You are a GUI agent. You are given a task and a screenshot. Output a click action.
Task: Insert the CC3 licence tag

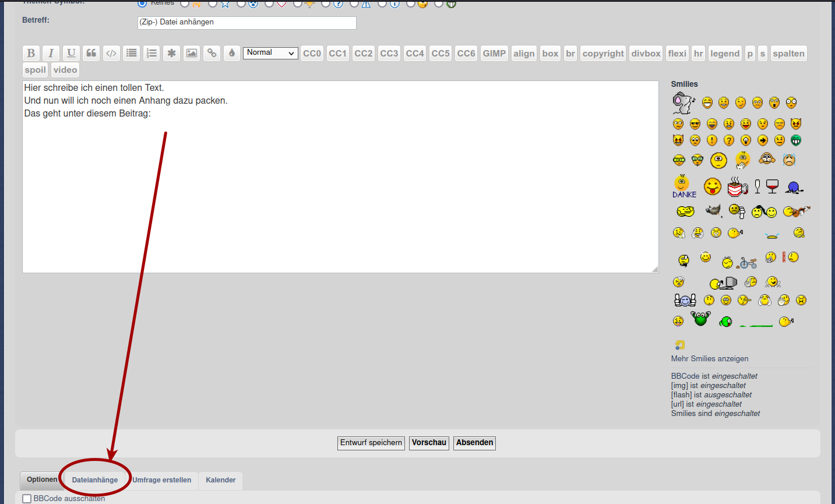point(389,54)
